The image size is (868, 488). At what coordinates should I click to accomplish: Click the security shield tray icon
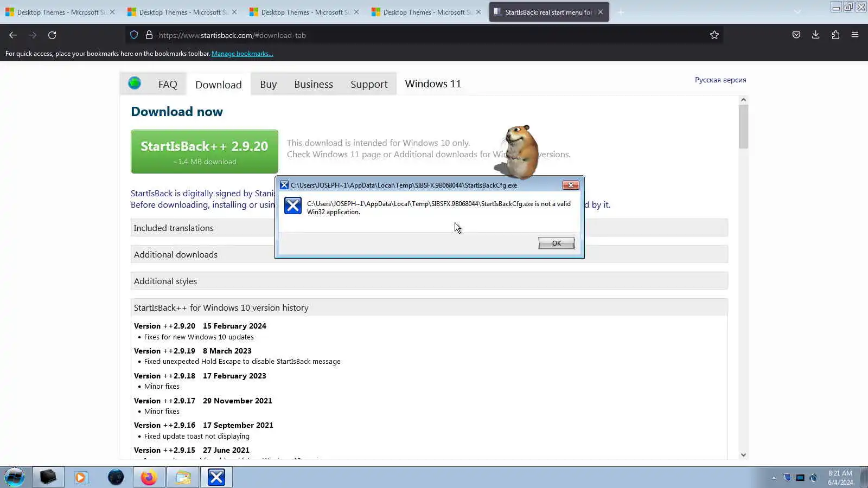point(787,478)
